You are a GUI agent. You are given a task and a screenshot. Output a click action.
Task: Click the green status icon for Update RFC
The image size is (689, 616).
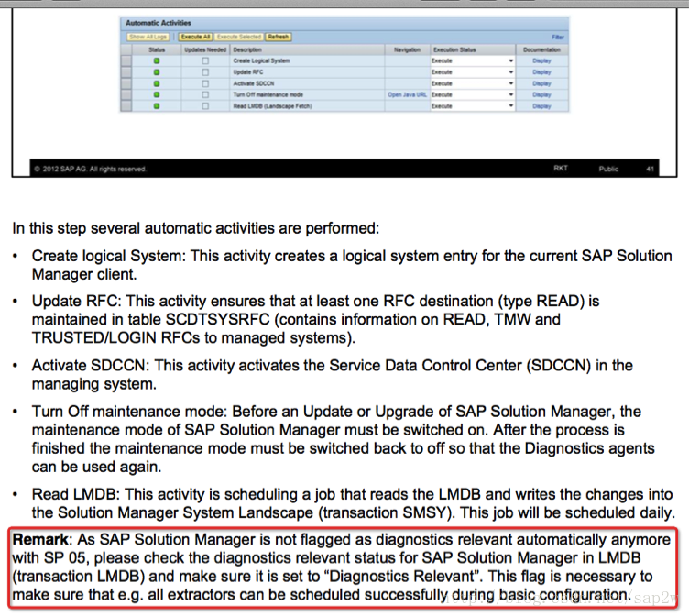point(157,72)
